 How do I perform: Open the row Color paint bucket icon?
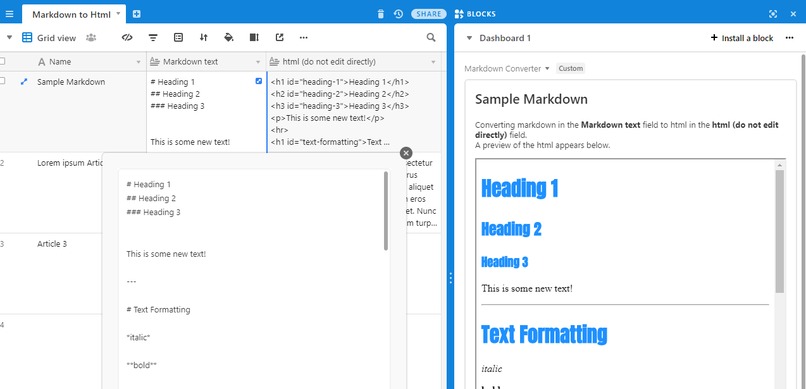pos(229,38)
